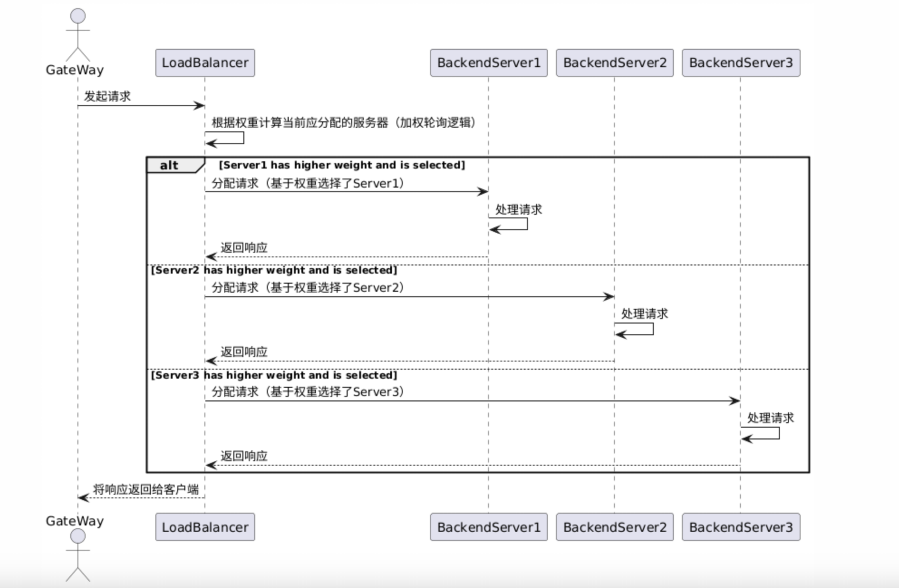
Task: Click the 'alt' fragment label tab
Action: [176, 165]
